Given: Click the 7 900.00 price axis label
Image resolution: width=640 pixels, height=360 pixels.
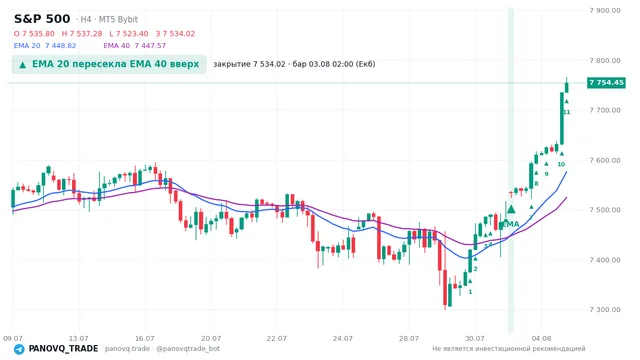Looking at the screenshot, I should pos(605,11).
